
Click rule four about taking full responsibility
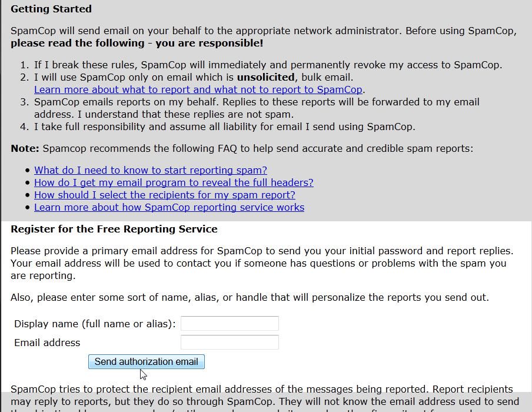224,127
